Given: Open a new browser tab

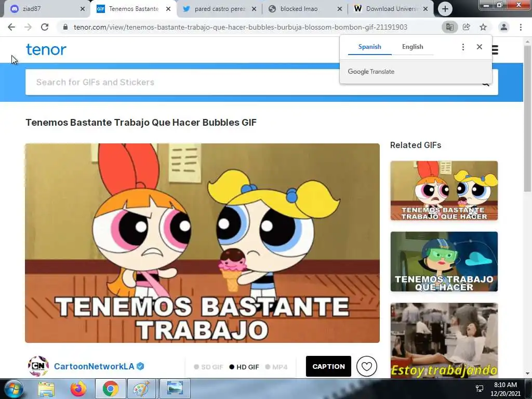Looking at the screenshot, I should (445, 9).
